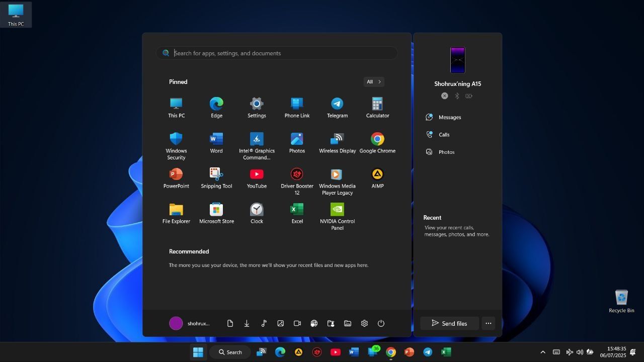Open the pinned File Explorer app tile
The width and height of the screenshot is (644, 362).
(176, 214)
